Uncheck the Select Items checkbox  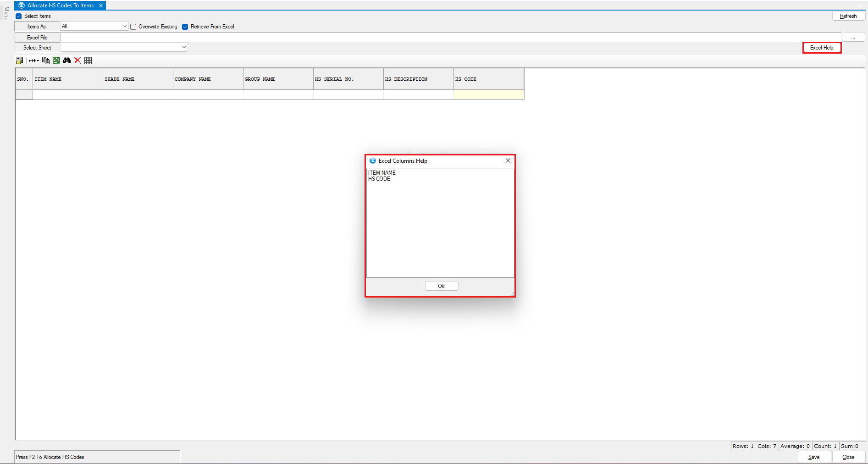click(19, 16)
